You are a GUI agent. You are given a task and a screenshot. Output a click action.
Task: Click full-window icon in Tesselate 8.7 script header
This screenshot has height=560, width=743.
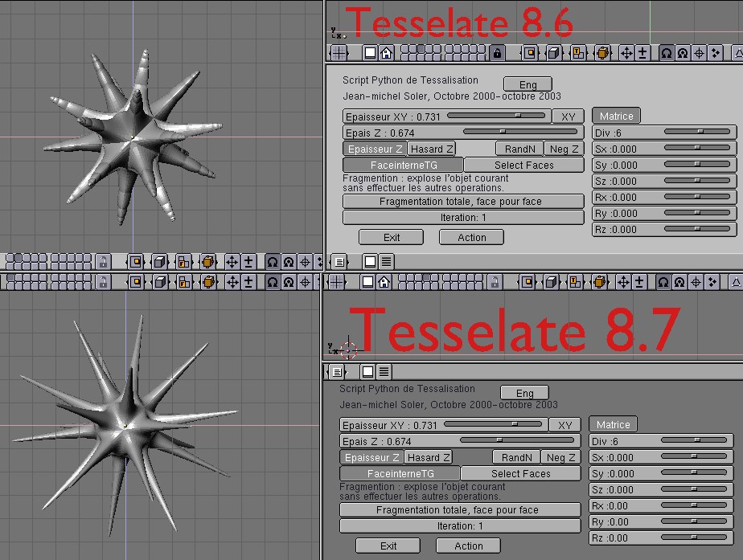367,372
